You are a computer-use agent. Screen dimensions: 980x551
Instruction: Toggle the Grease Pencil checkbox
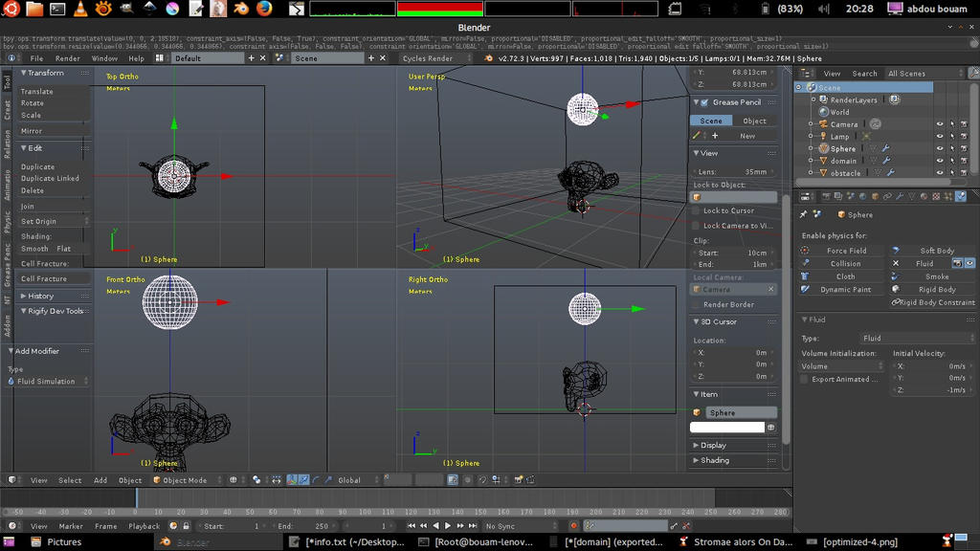point(705,102)
